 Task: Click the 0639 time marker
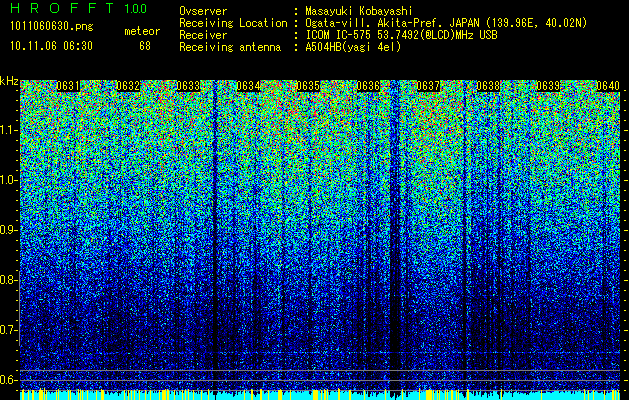coord(548,86)
